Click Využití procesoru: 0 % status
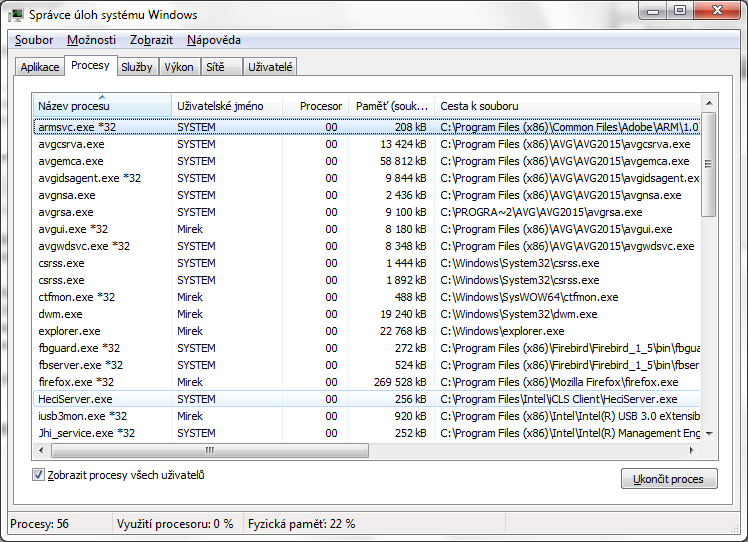Screen dimensions: 748x542 pyautogui.click(x=175, y=524)
